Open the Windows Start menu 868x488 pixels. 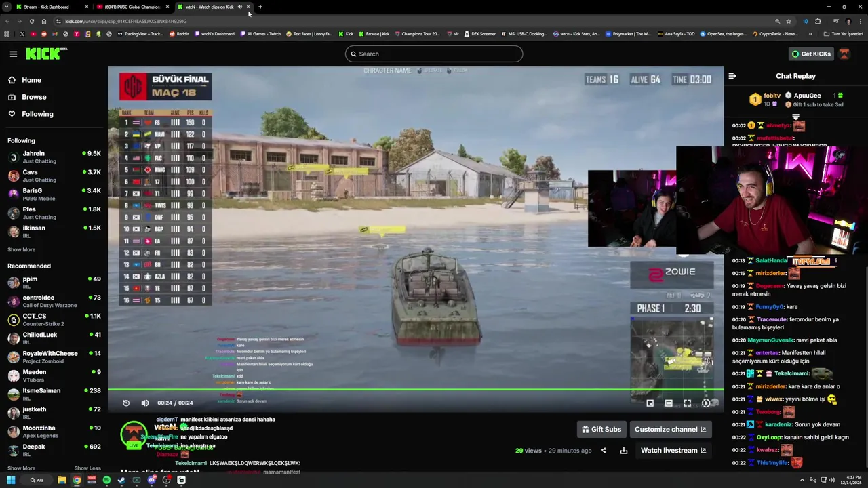(11, 480)
